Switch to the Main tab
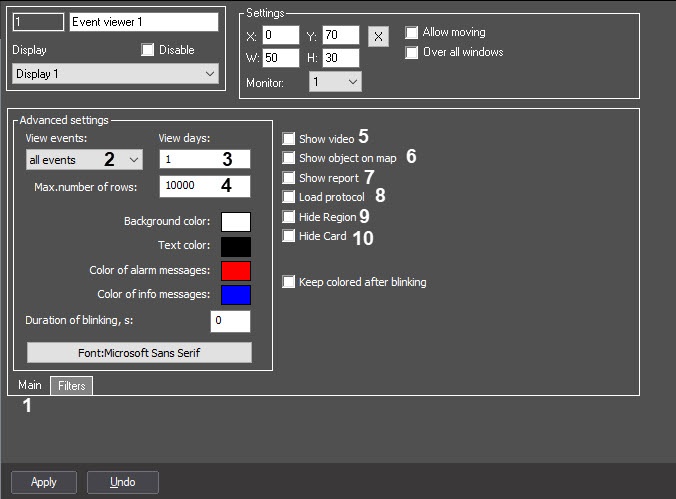Image resolution: width=676 pixels, height=499 pixels. pyautogui.click(x=30, y=385)
